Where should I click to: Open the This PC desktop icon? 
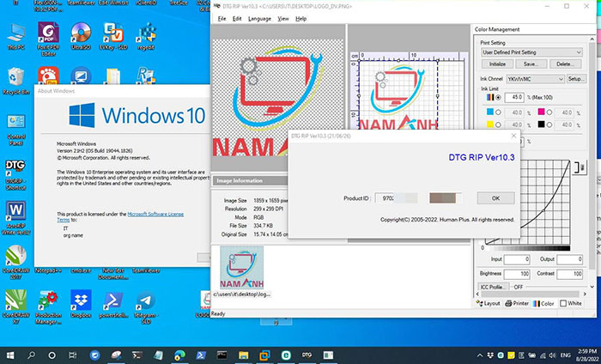(x=15, y=33)
